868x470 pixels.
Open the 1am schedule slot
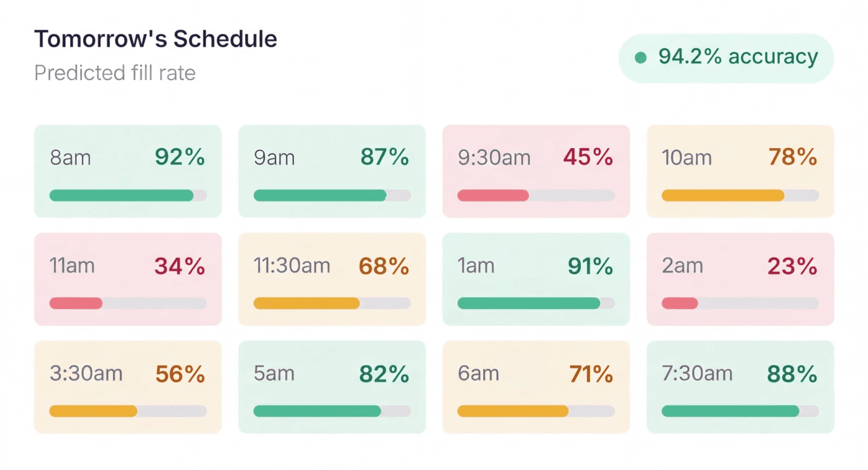[535, 279]
